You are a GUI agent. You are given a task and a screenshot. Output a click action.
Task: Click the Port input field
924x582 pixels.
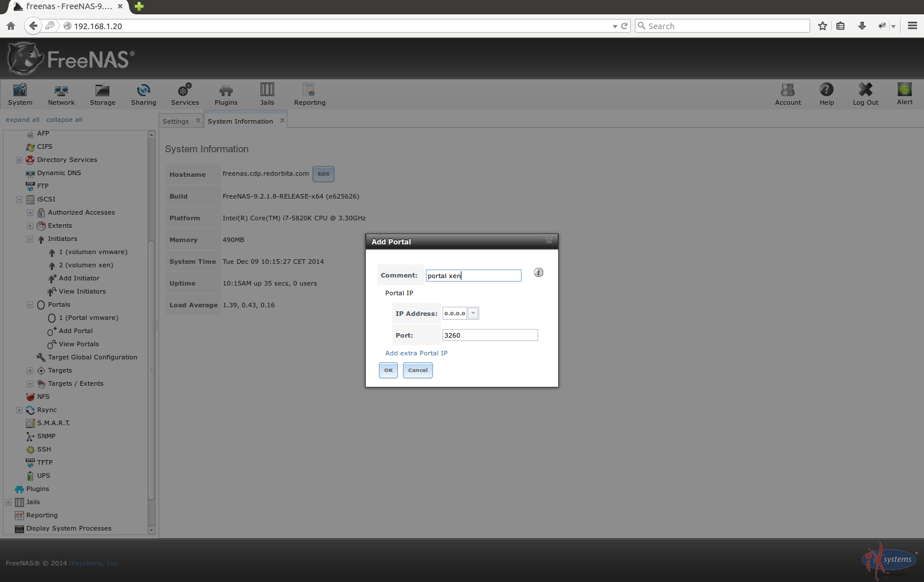click(489, 335)
